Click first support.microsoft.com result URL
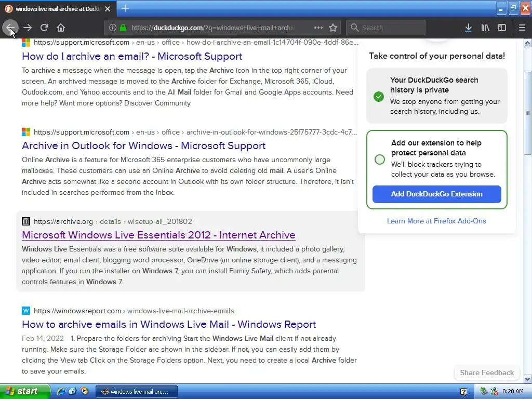 point(196,43)
